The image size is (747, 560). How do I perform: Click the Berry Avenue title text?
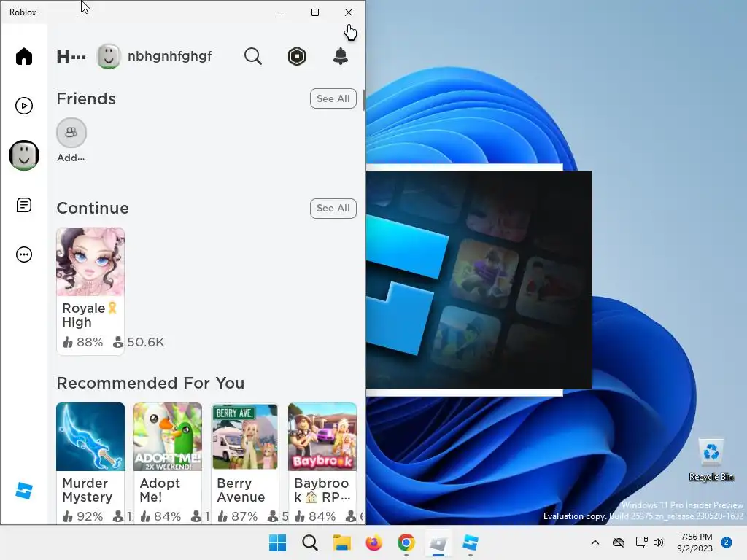coord(241,490)
